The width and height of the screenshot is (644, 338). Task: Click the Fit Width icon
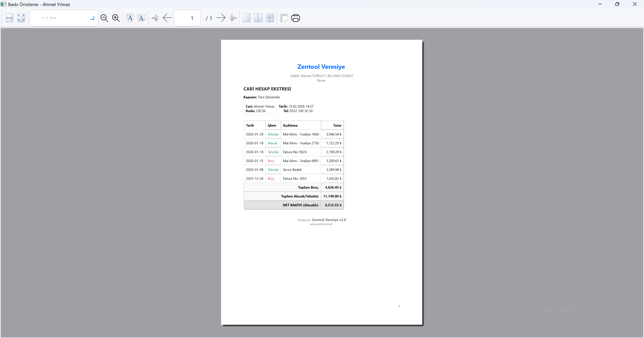click(9, 18)
